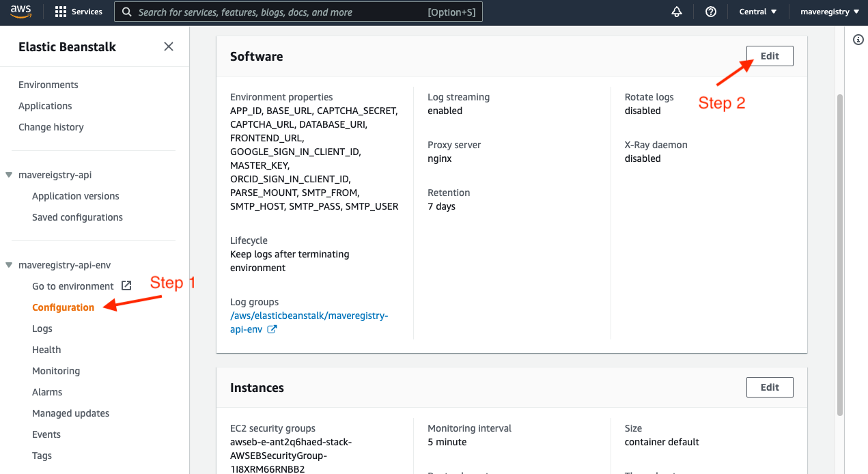The width and height of the screenshot is (868, 474).
Task: Open Saved configurations
Action: tap(77, 217)
